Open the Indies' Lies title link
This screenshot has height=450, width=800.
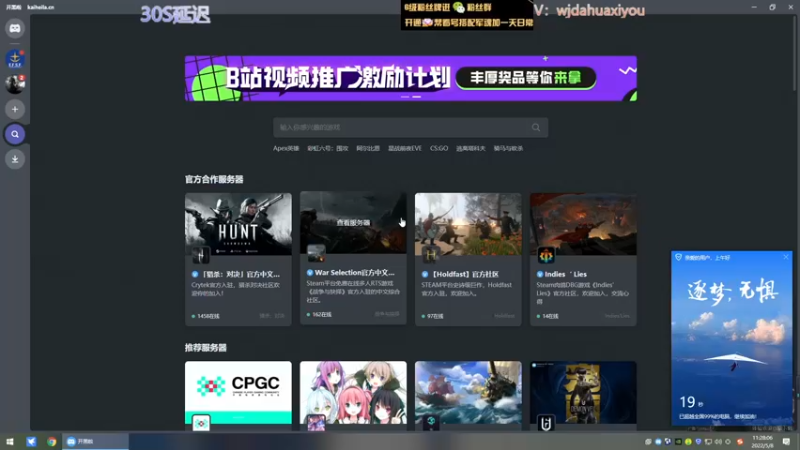[x=566, y=274]
